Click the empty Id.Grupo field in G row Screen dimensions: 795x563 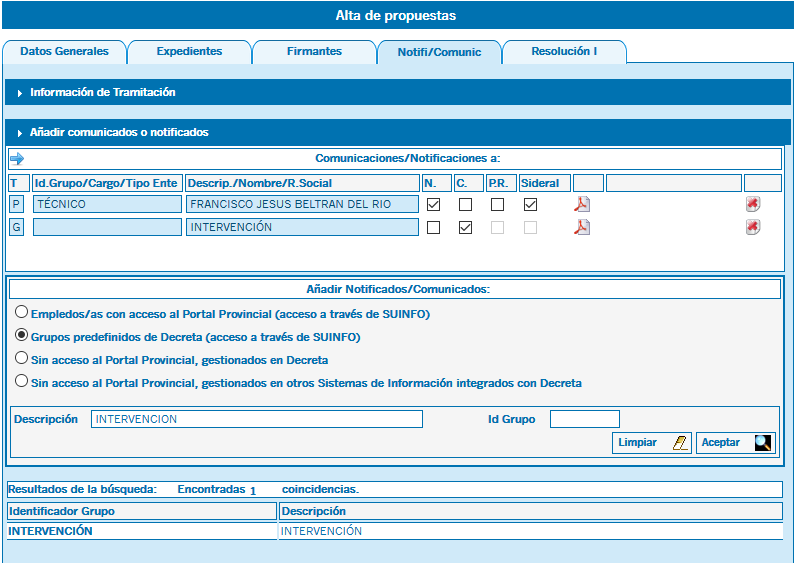[x=107, y=227]
